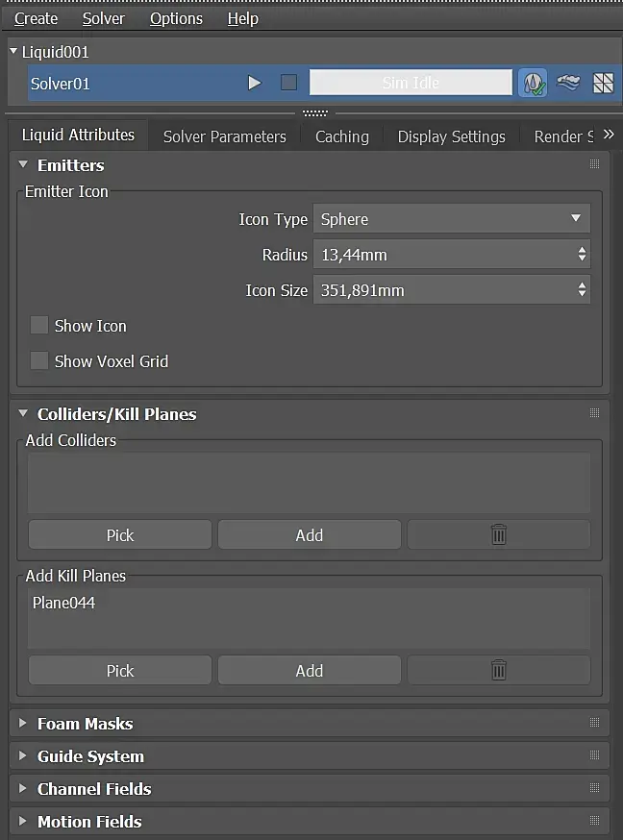The width and height of the screenshot is (623, 840).
Task: Click Pick under Add Colliders
Action: pos(120,534)
